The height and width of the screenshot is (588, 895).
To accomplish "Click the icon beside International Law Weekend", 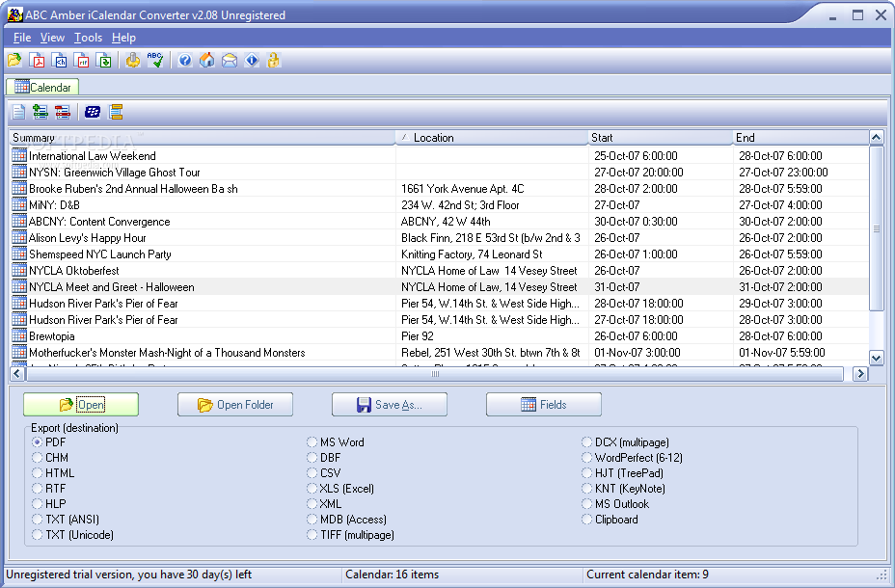I will click(x=19, y=156).
